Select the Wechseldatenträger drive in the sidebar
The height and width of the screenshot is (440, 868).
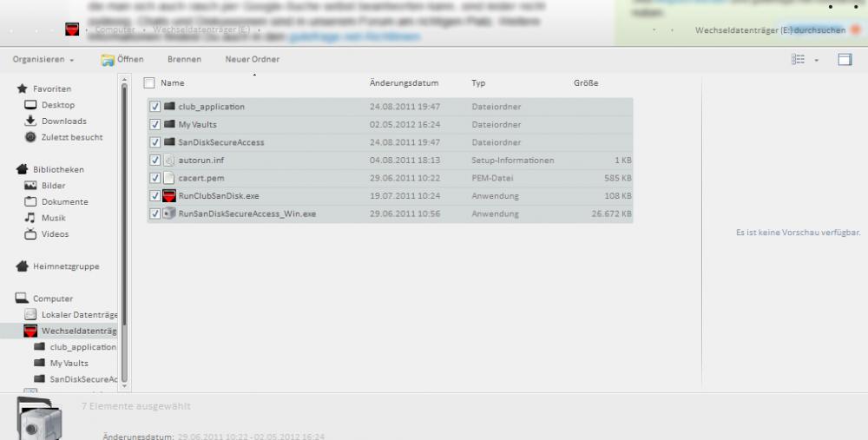[78, 331]
